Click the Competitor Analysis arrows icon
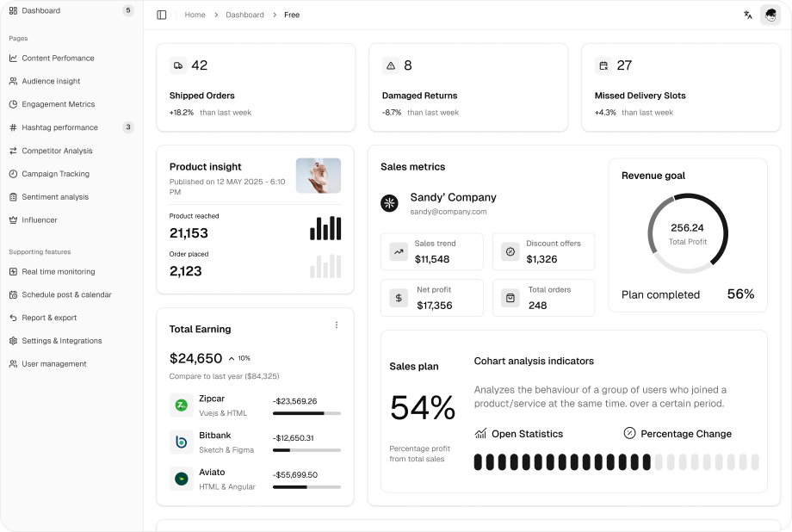 point(12,151)
